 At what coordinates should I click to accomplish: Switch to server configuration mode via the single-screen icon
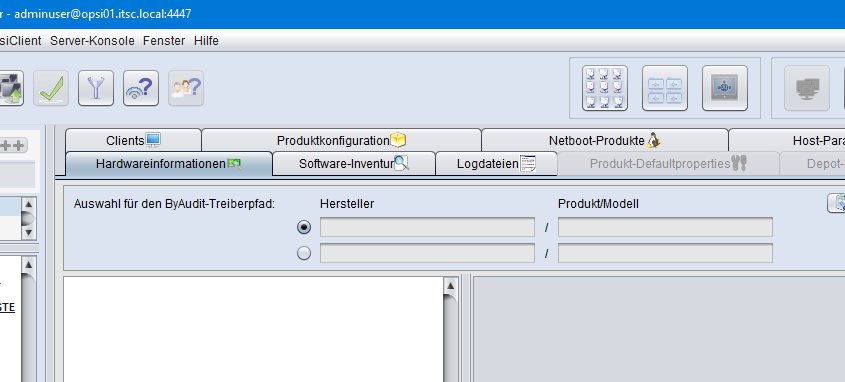pyautogui.click(x=725, y=88)
